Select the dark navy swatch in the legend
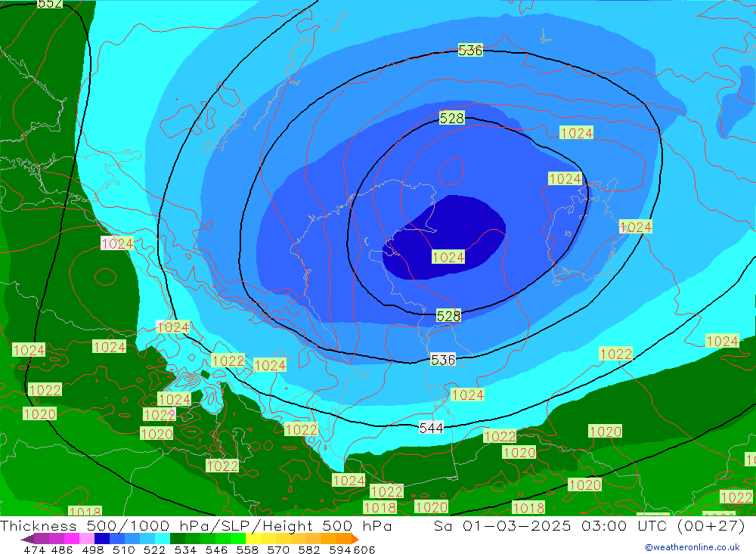Image resolution: width=756 pixels, height=554 pixels. (x=102, y=539)
